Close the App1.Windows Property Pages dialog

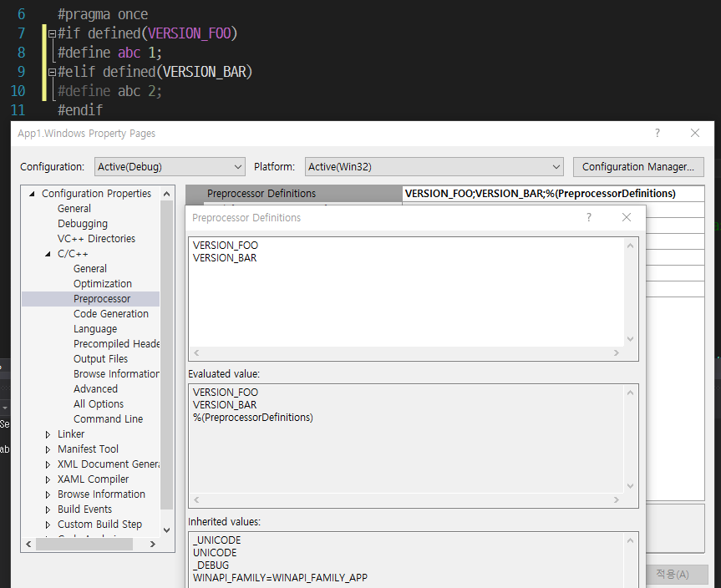pos(695,134)
